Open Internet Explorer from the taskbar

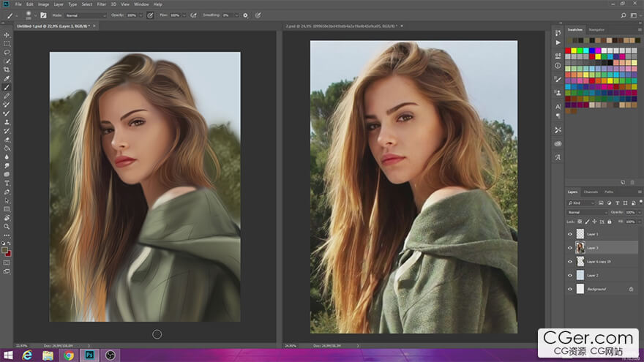27,355
